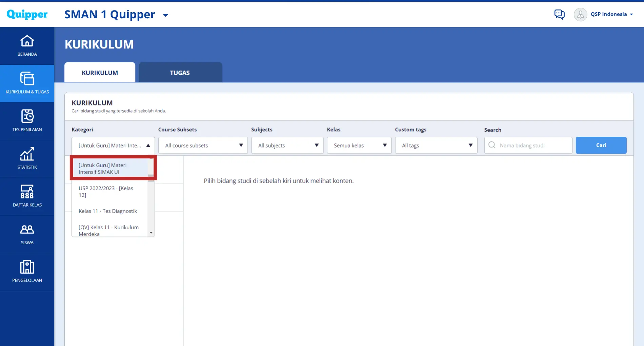Open the All subjects dropdown
This screenshot has height=346, width=644.
(x=287, y=146)
